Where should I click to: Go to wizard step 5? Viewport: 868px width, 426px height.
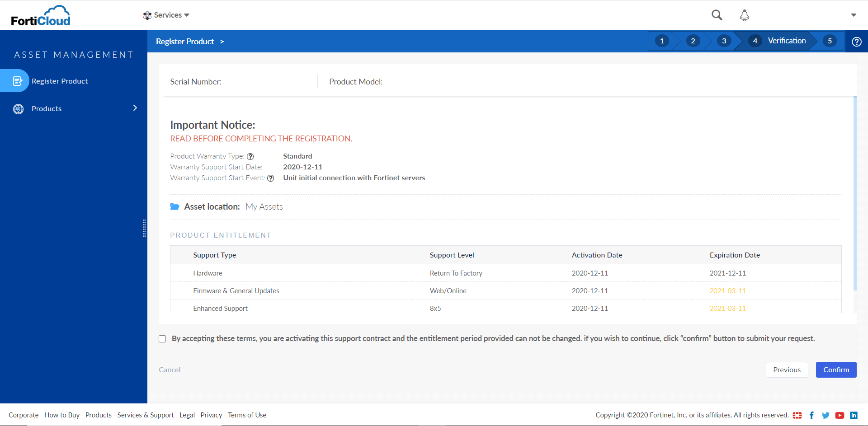pyautogui.click(x=830, y=41)
